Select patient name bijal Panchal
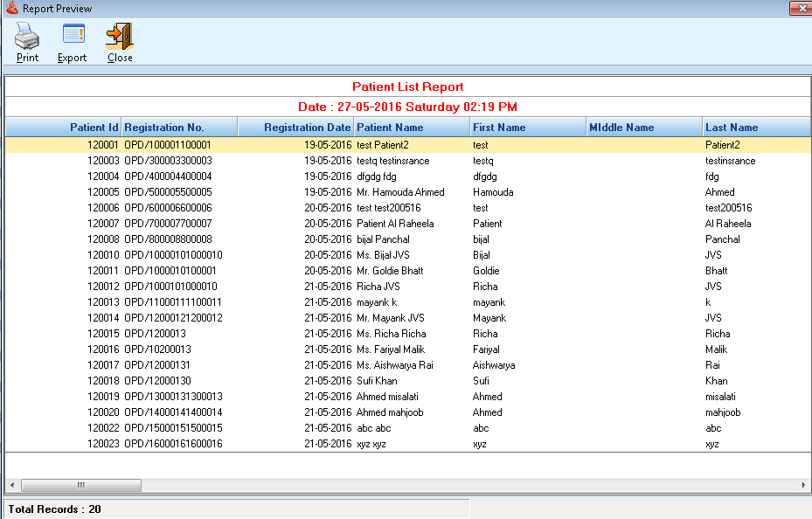 click(x=383, y=239)
